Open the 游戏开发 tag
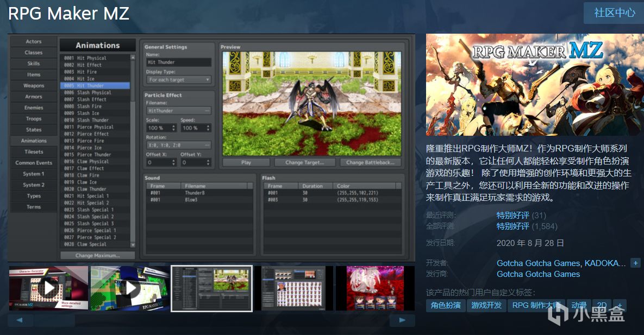 486,306
